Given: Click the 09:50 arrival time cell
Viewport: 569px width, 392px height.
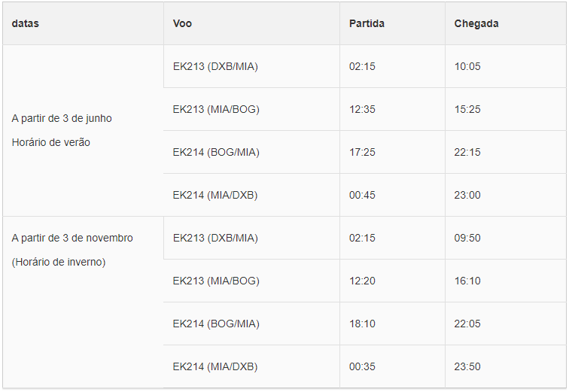Looking at the screenshot, I should (467, 238).
